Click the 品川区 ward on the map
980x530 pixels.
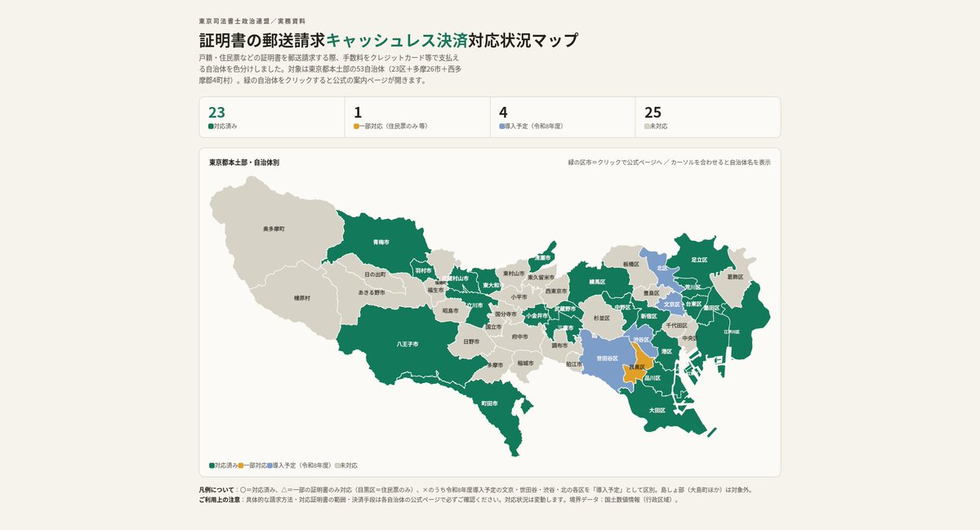[652, 378]
